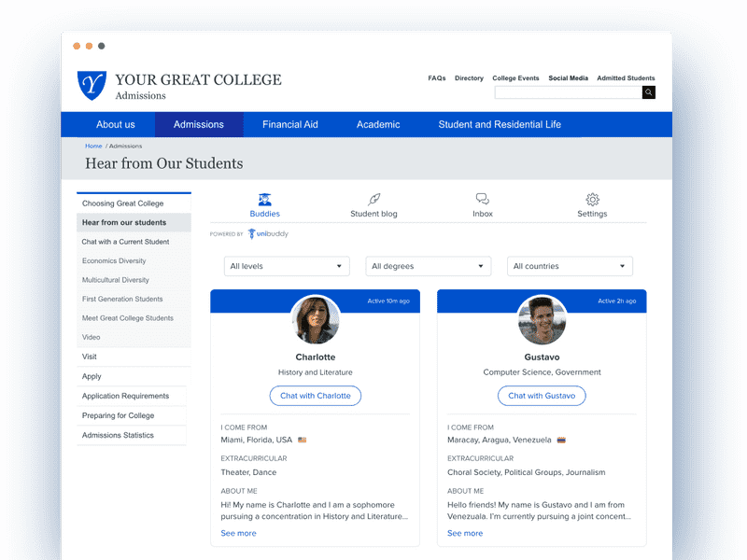This screenshot has width=747, height=560.
Task: Click the Buddies graduate icon
Action: [x=264, y=199]
